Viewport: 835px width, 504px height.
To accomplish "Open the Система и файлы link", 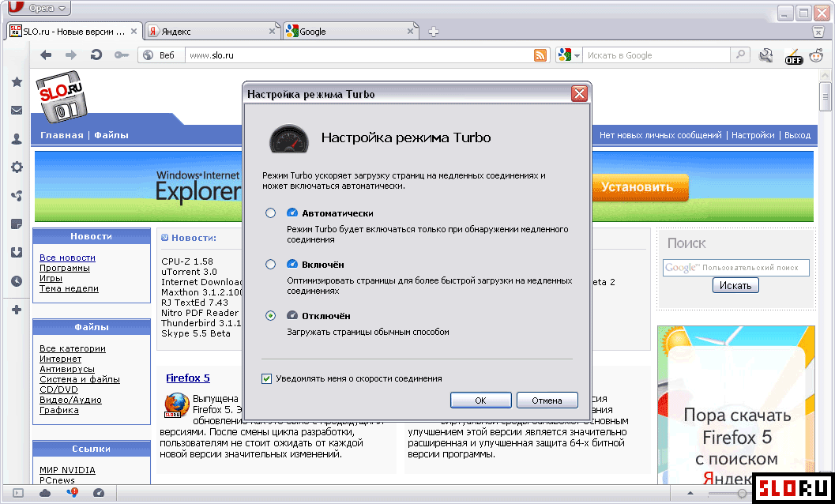I will coord(80,379).
